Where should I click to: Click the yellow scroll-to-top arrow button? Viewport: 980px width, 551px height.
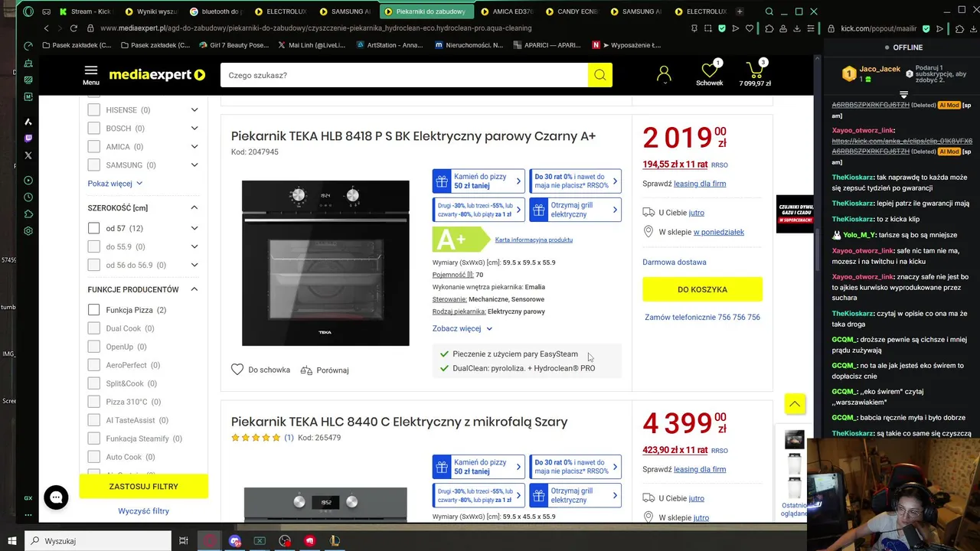(x=795, y=404)
